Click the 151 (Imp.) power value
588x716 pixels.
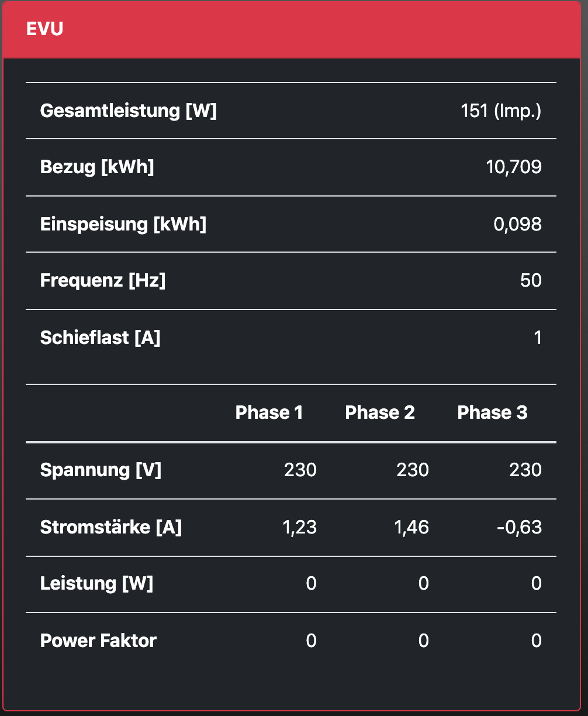pos(501,111)
